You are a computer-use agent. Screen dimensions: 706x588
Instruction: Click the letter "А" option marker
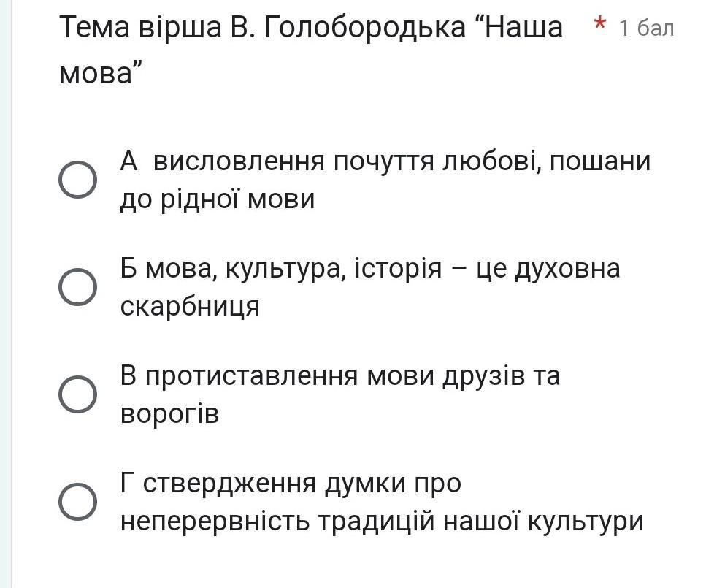pyautogui.click(x=129, y=161)
